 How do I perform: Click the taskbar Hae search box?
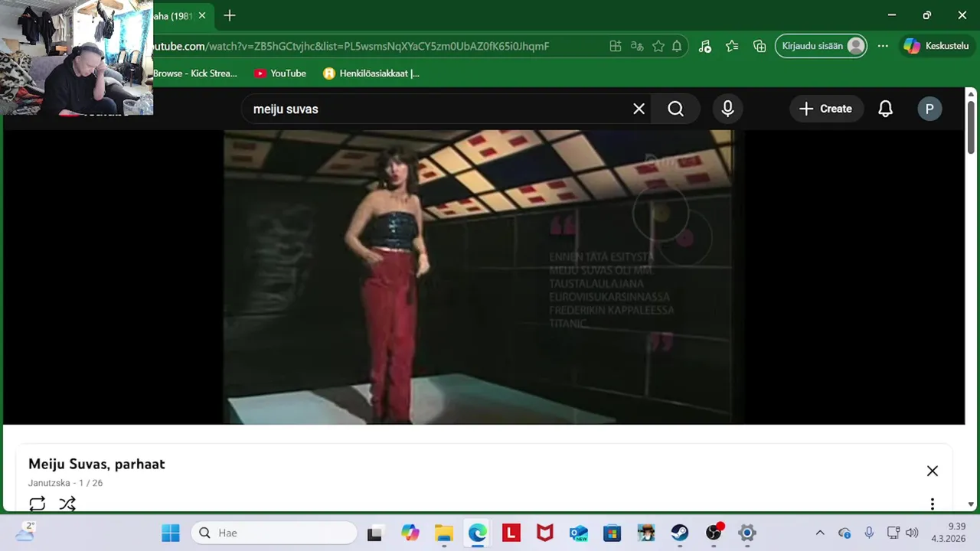point(274,533)
